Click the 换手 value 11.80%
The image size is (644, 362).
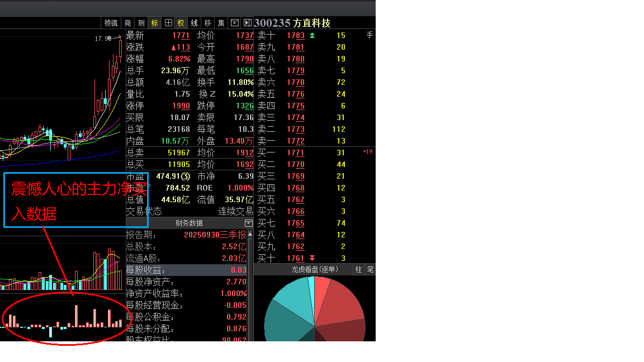[241, 82]
